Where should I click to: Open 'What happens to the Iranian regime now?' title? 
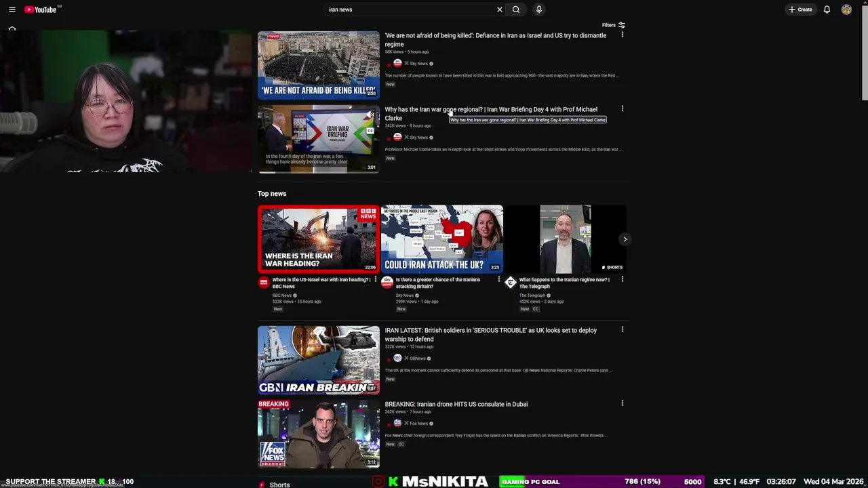[564, 283]
